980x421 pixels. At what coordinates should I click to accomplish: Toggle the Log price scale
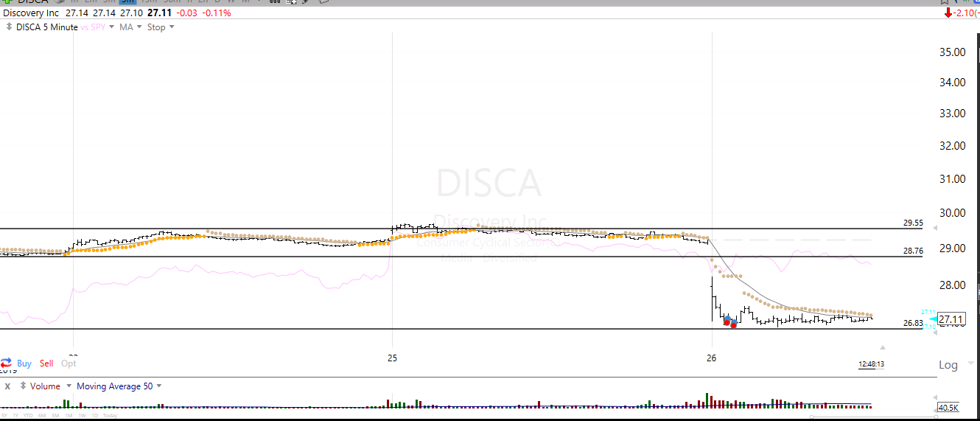[948, 365]
